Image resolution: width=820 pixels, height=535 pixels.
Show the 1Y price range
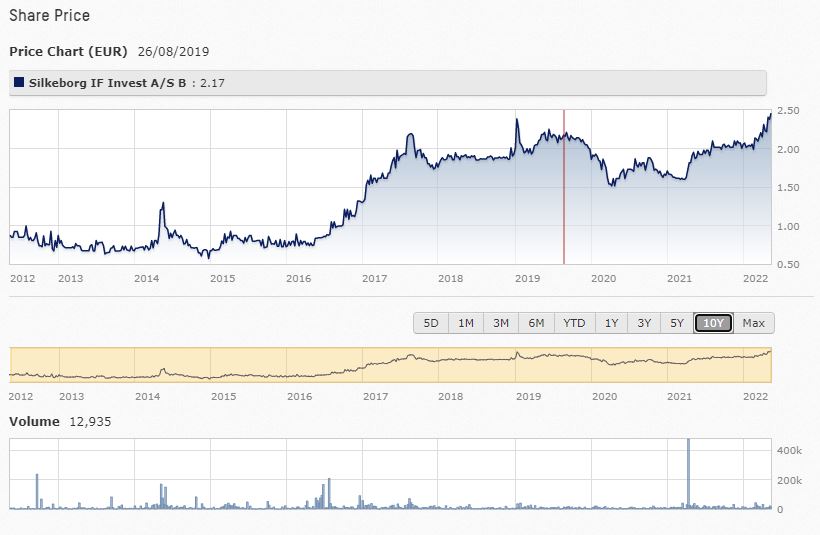coord(611,323)
